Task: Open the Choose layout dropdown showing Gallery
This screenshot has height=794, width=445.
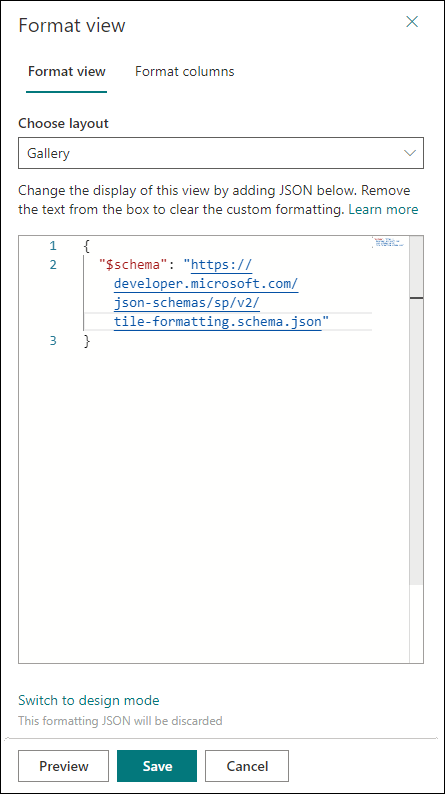Action: pyautogui.click(x=221, y=153)
